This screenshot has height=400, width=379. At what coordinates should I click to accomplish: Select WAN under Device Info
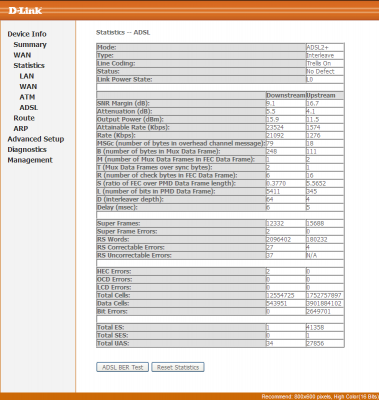(22, 55)
